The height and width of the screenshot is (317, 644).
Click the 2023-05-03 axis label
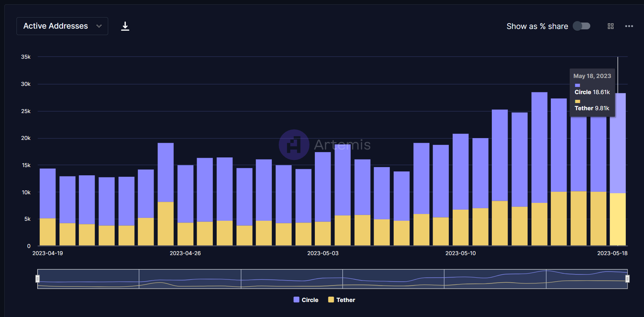tap(323, 253)
